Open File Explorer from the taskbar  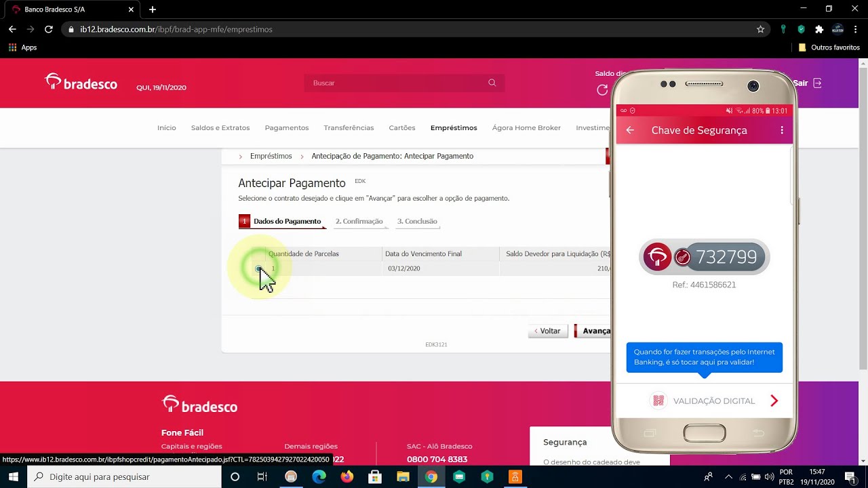pos(403,476)
